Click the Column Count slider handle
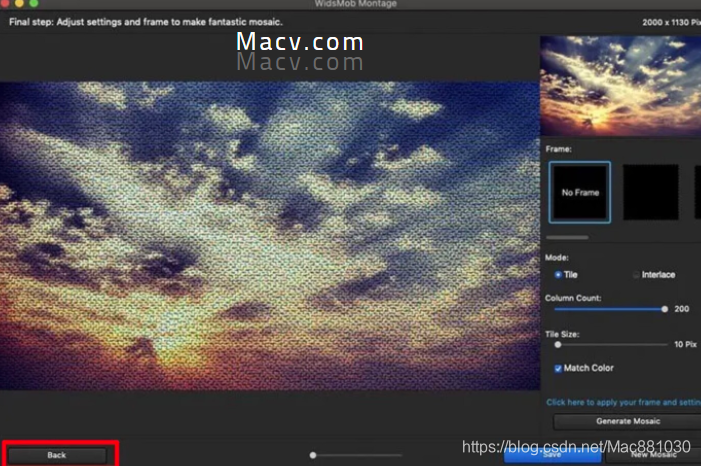Viewport: 701px width, 466px height. click(x=664, y=309)
